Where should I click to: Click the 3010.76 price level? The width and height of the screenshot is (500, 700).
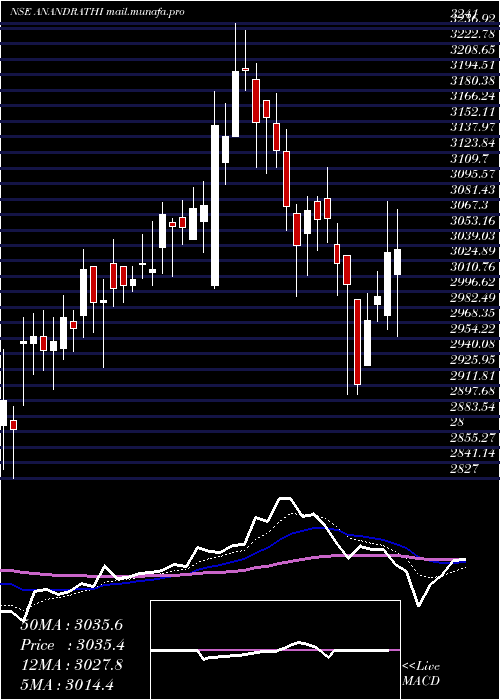pyautogui.click(x=473, y=267)
